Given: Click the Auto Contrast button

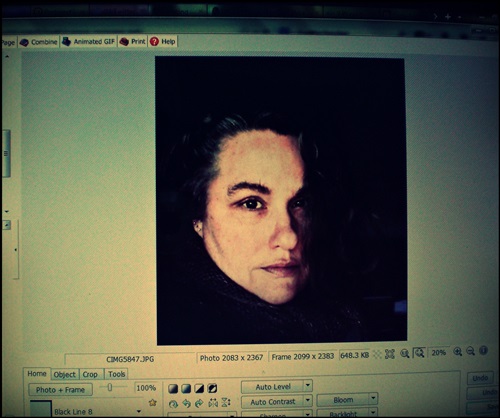Looking at the screenshot, I should point(273,402).
